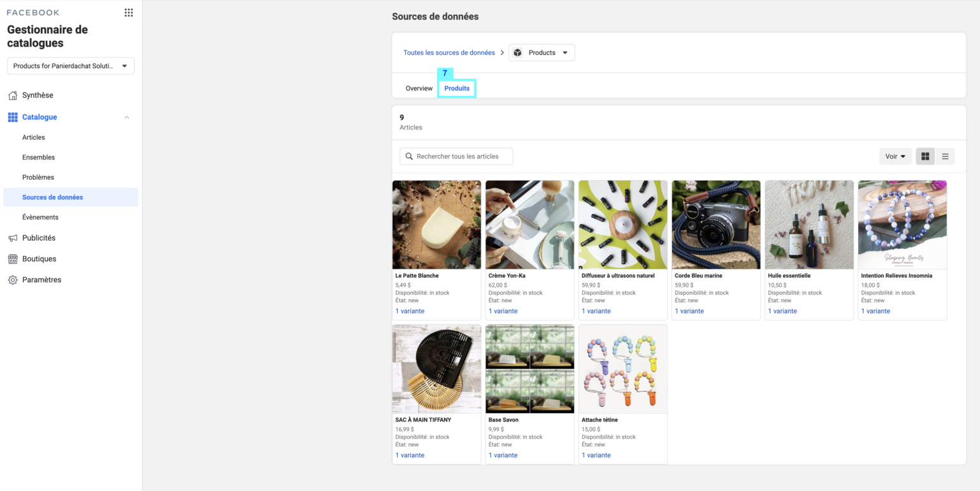The image size is (980, 491).
Task: Select the Catalogue grid icon
Action: pos(13,117)
